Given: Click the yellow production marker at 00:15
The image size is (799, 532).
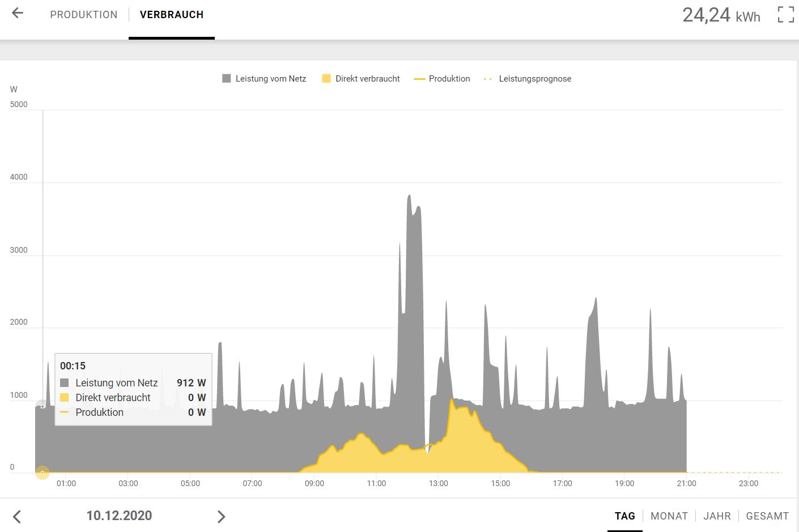Looking at the screenshot, I should (42, 472).
